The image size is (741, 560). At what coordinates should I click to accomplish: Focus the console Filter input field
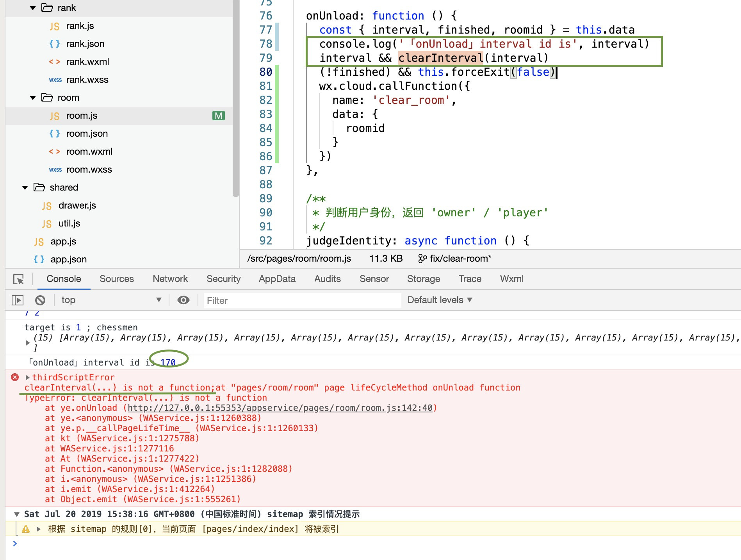[302, 300]
